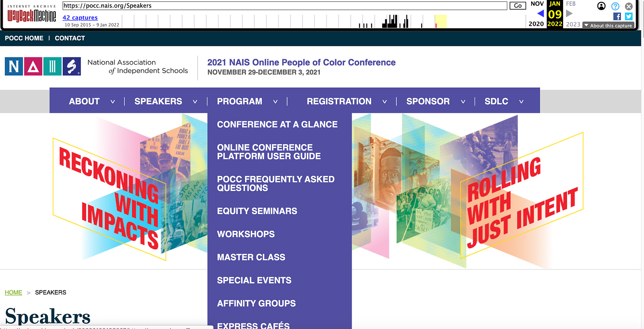Select Express Cafés menu entry

click(x=253, y=326)
